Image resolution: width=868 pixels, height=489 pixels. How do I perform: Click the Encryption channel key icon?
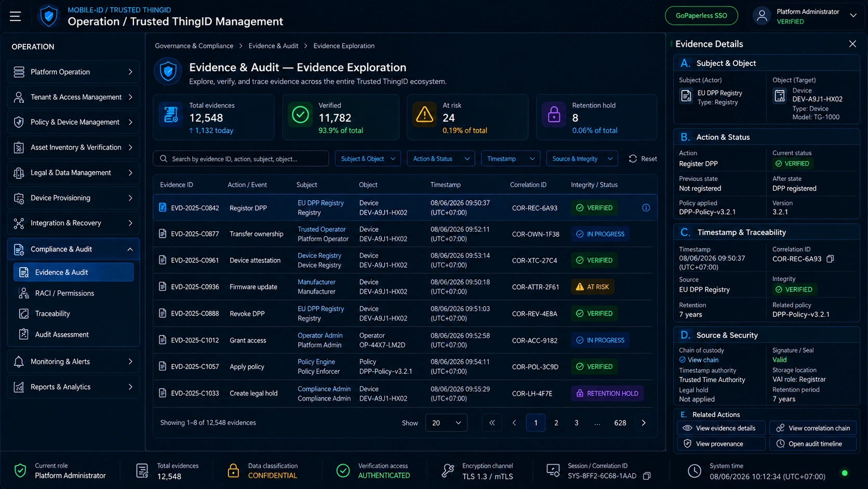(x=447, y=471)
